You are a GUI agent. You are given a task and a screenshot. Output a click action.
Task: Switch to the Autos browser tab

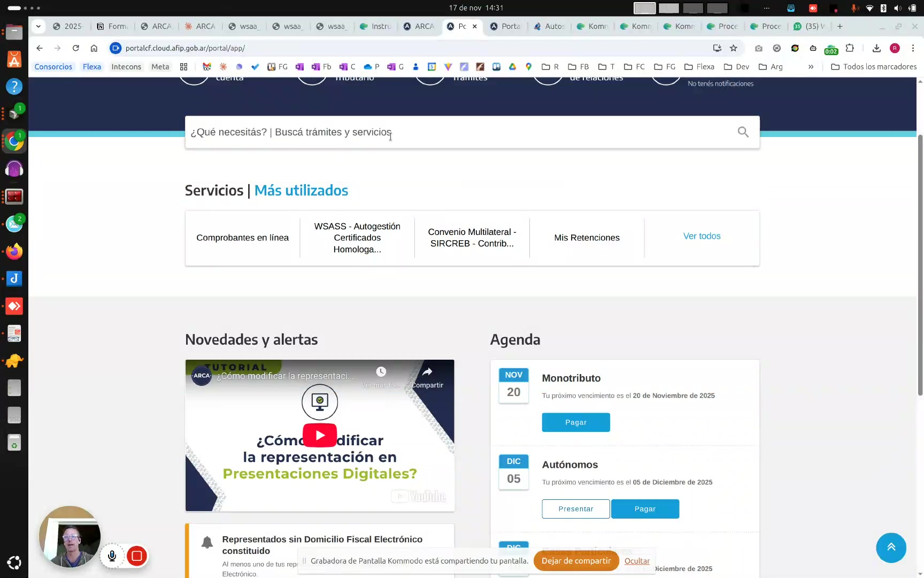click(x=549, y=26)
